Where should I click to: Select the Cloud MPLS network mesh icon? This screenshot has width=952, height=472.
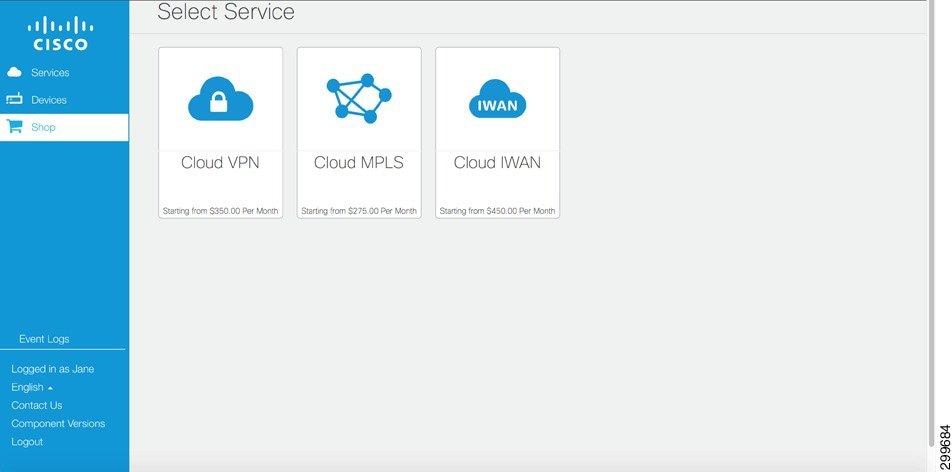coord(359,98)
